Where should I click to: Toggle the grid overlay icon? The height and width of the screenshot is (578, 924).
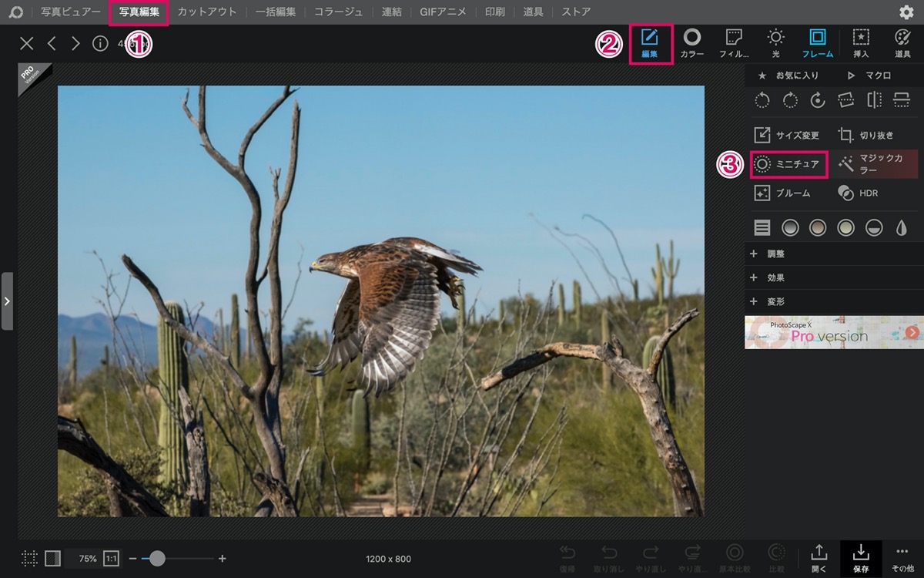(29, 558)
